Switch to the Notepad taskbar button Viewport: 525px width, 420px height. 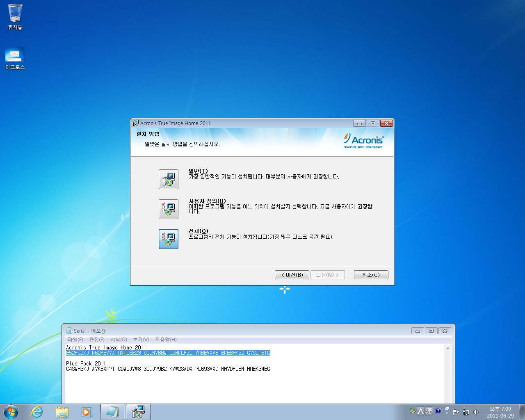[113, 412]
